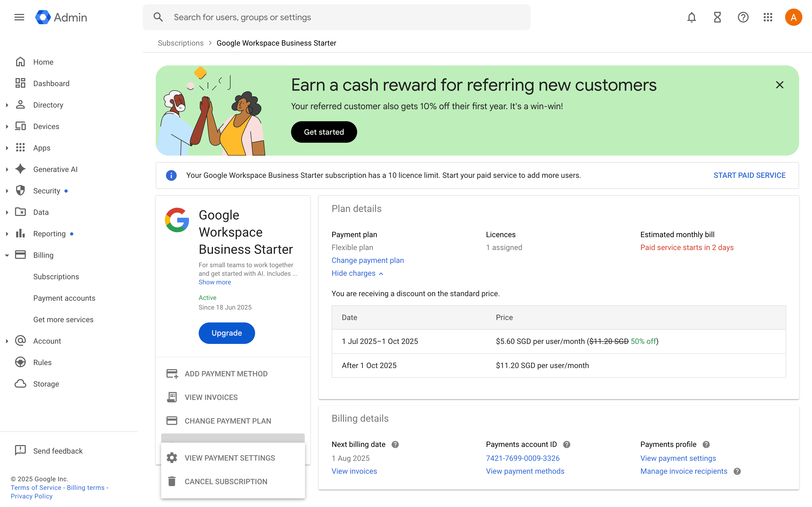The image size is (812, 507).
Task: Expand the Directory section in sidebar
Action: 7,105
